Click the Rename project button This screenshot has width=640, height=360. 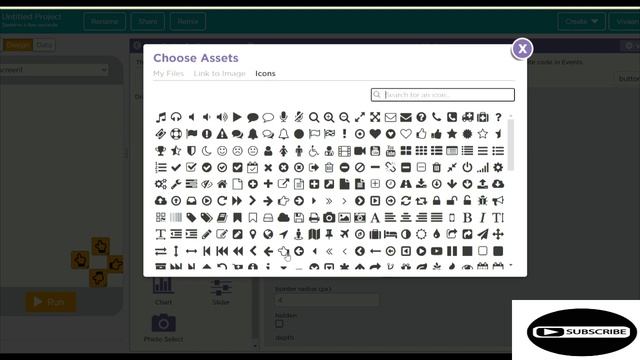(x=104, y=21)
